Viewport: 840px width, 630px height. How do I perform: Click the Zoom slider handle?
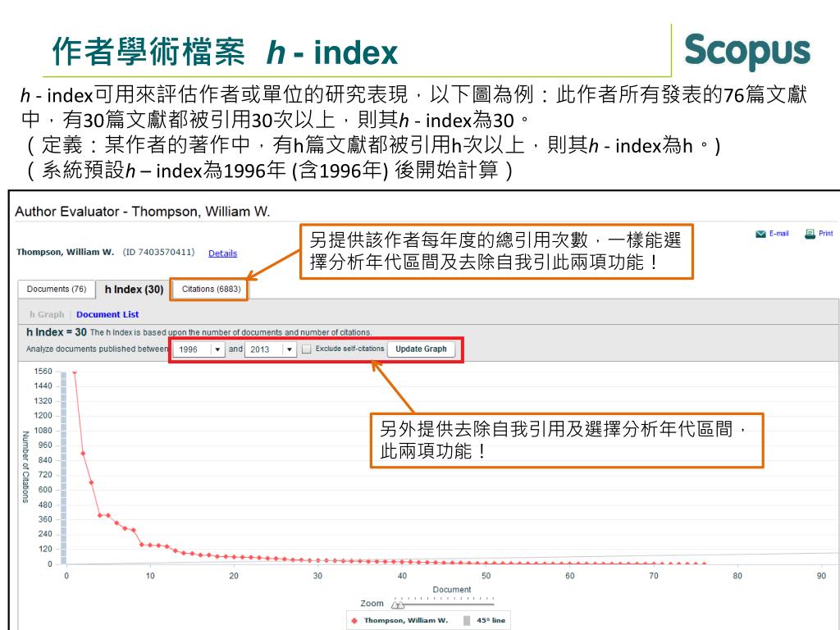pyautogui.click(x=398, y=605)
